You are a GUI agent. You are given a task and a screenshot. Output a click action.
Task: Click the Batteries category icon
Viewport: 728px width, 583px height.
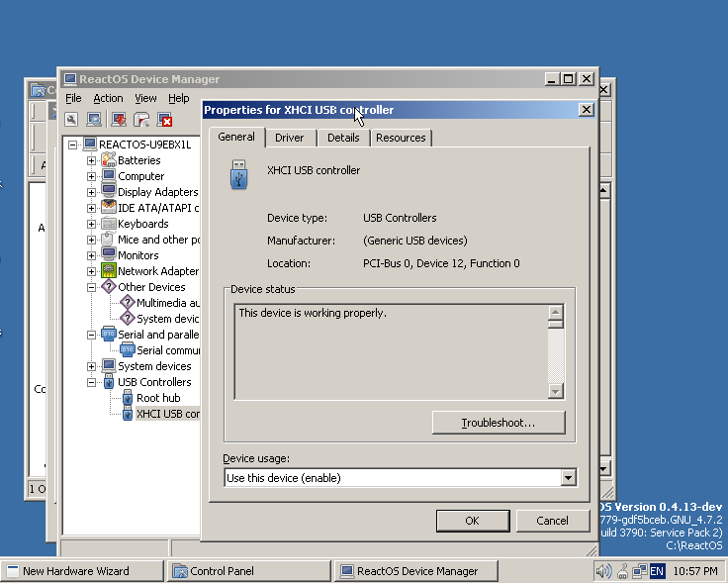109,159
